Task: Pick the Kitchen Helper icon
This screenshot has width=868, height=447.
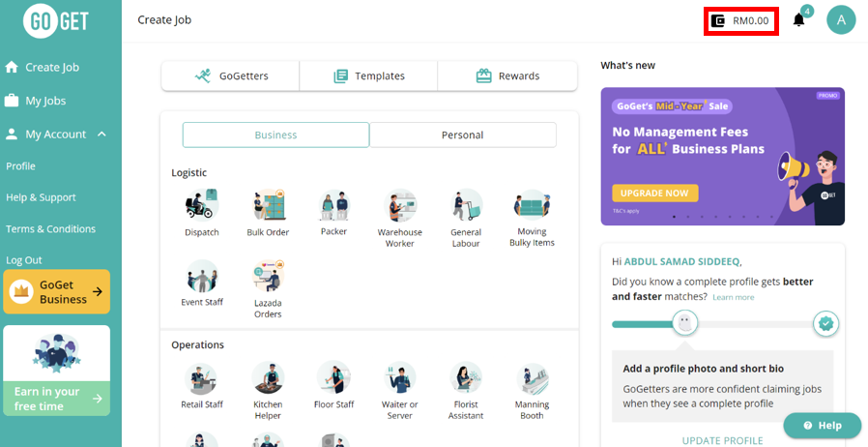Action: (268, 377)
